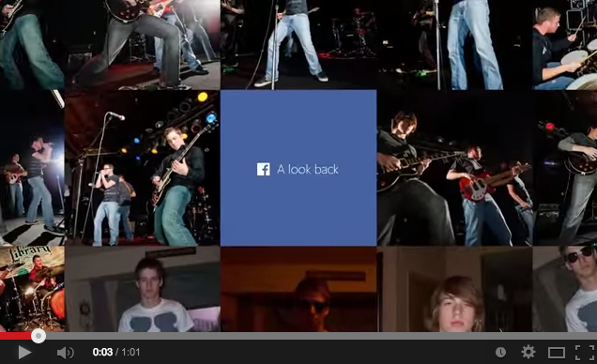The height and width of the screenshot is (364, 597).
Task: Click the white progress bar scrubber handle
Action: 38,336
